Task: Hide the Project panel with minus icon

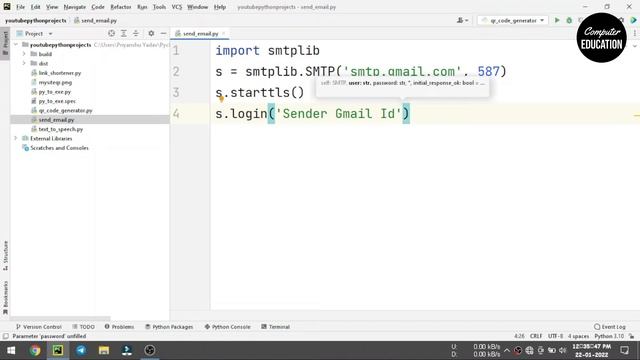Action: click(163, 33)
